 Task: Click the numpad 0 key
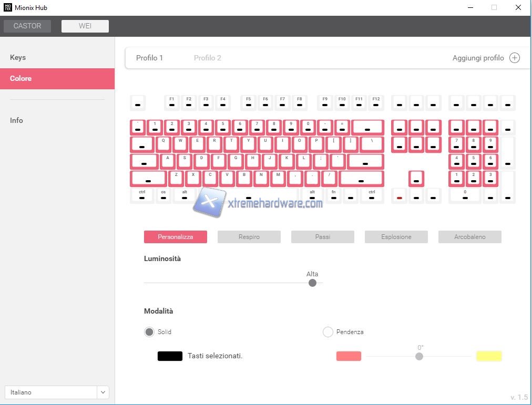coord(465,195)
